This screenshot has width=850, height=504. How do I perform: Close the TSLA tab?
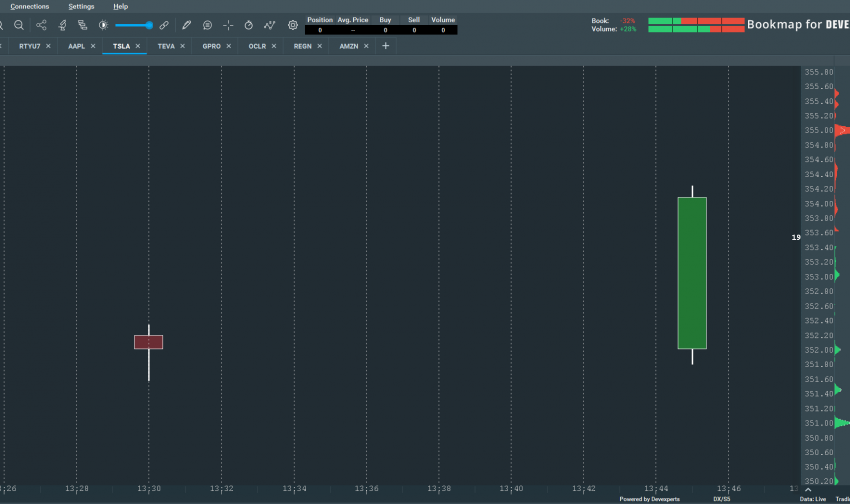pos(138,46)
